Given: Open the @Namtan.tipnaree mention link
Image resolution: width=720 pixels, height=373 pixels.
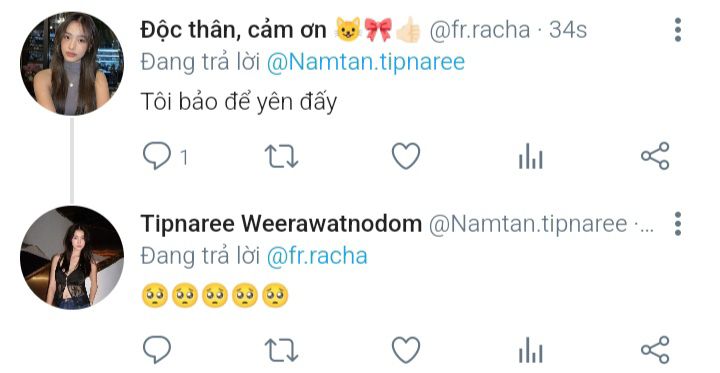Looking at the screenshot, I should 366,62.
